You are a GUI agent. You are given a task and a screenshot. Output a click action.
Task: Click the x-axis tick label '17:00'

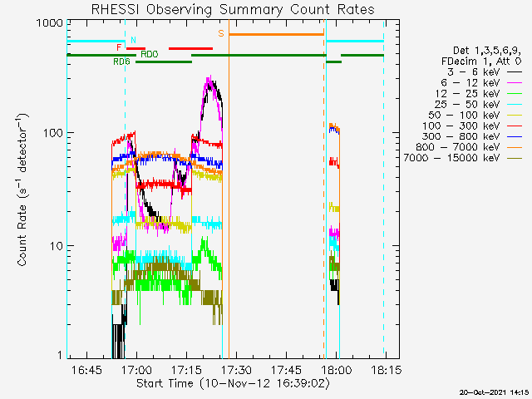136,370
